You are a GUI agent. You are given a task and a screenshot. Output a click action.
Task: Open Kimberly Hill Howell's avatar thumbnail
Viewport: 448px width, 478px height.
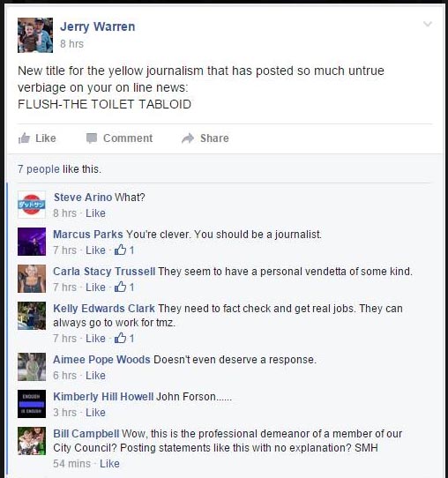[x=32, y=404]
